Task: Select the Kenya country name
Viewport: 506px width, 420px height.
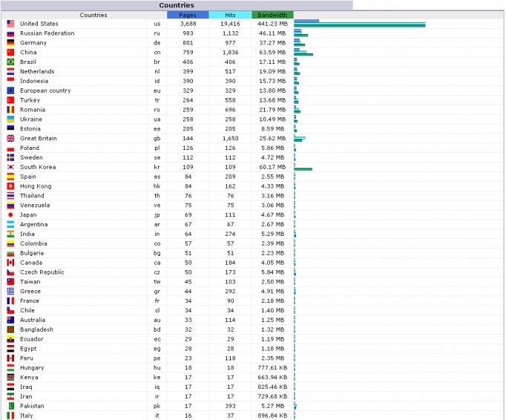Action: (29, 378)
